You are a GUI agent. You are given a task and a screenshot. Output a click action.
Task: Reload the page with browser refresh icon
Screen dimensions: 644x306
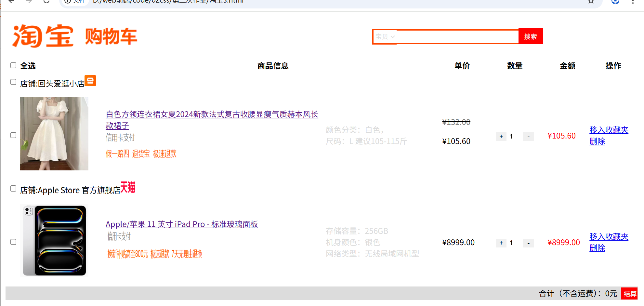(x=46, y=1)
